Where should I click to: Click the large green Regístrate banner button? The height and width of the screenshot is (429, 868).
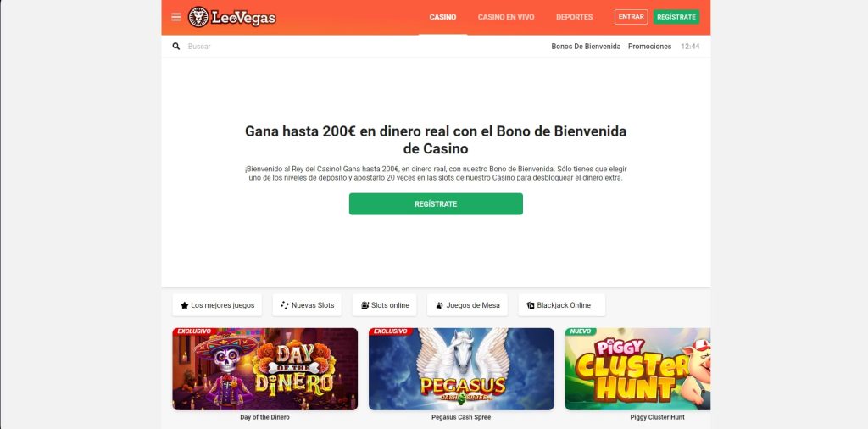[436, 204]
